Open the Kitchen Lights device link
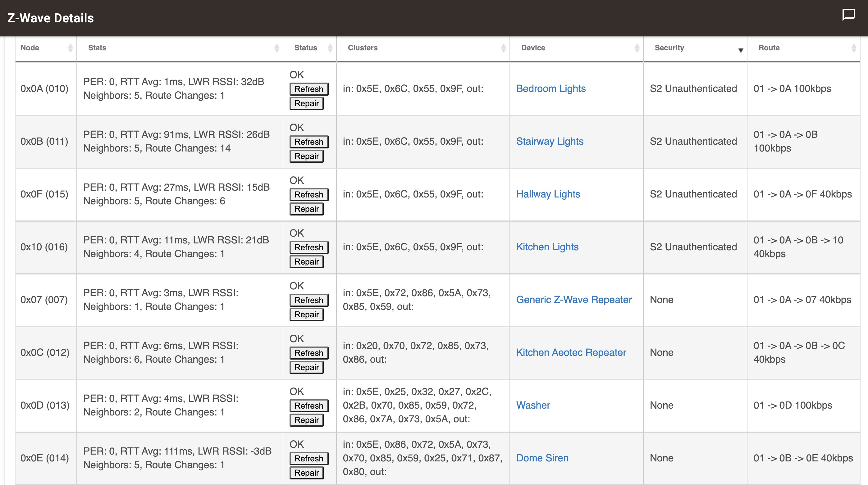868x485 pixels. 547,247
